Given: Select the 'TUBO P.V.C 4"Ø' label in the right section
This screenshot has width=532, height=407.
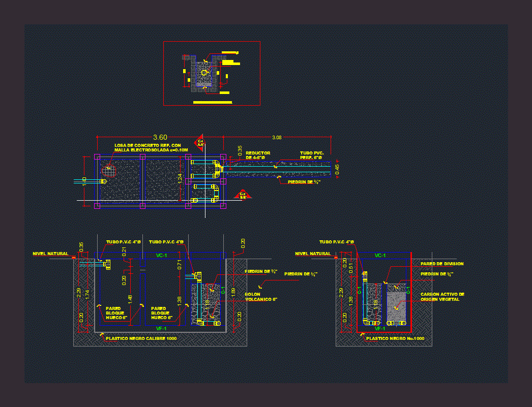Looking at the screenshot, I should (x=337, y=242).
